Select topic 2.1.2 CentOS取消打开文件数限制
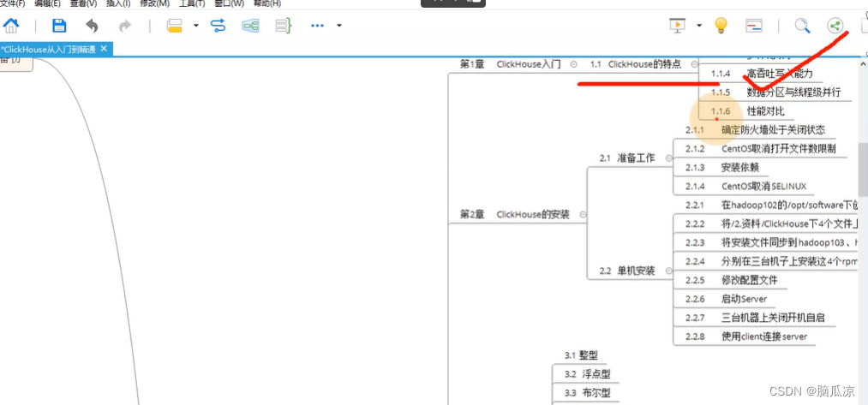Screen dimensions: 868x405 pyautogui.click(x=760, y=149)
